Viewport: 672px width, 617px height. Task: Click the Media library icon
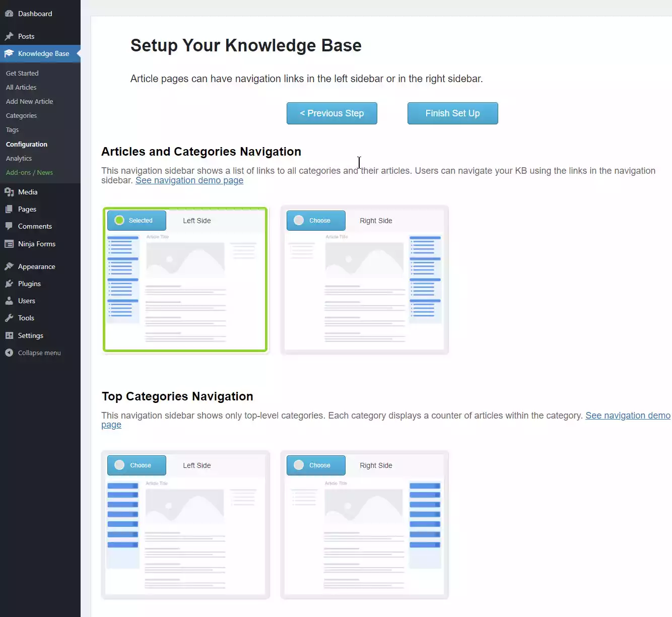coord(10,192)
